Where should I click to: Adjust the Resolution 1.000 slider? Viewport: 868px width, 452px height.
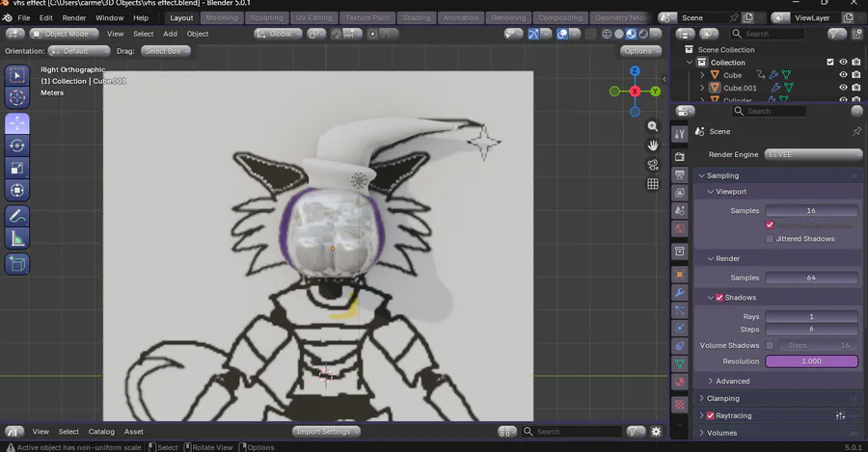tap(811, 361)
